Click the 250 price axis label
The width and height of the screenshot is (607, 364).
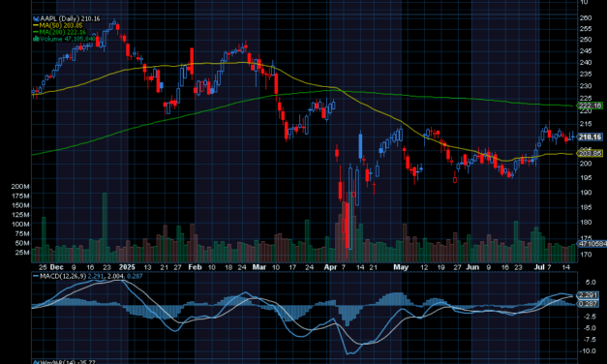click(586, 40)
